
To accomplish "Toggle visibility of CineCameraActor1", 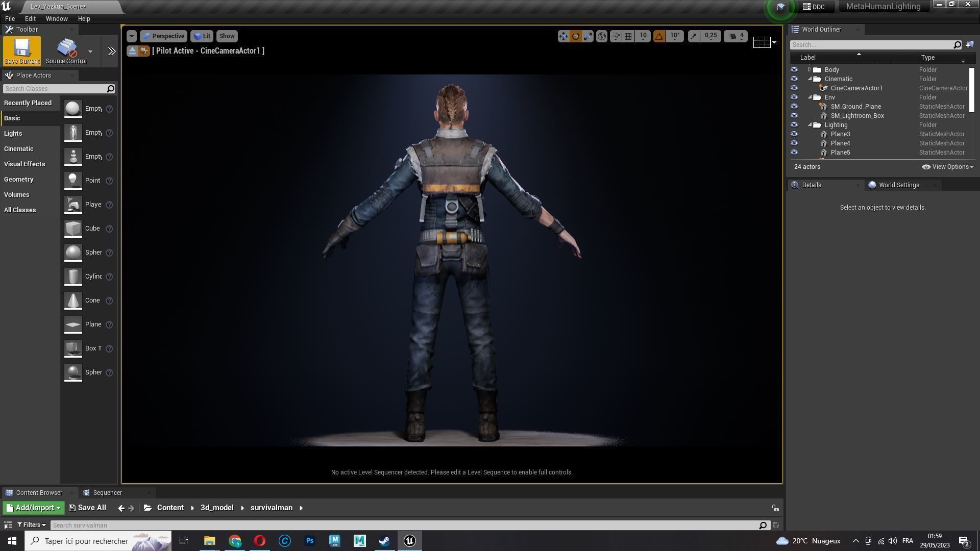I will pos(794,88).
